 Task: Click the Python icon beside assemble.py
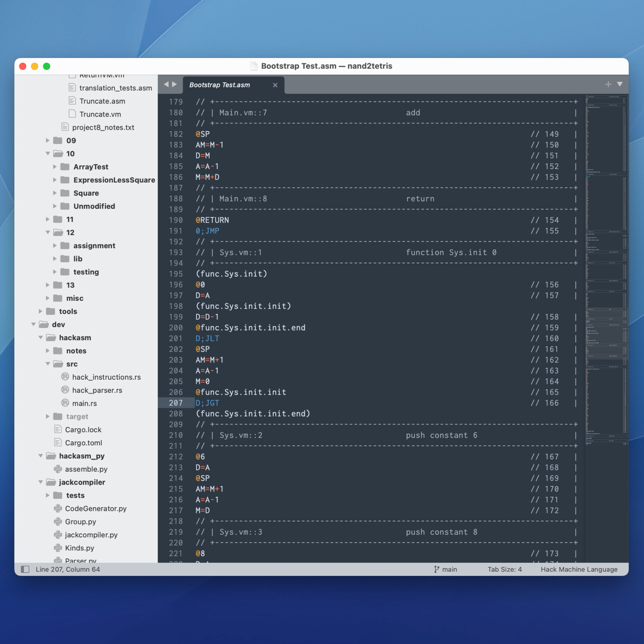[x=58, y=469]
